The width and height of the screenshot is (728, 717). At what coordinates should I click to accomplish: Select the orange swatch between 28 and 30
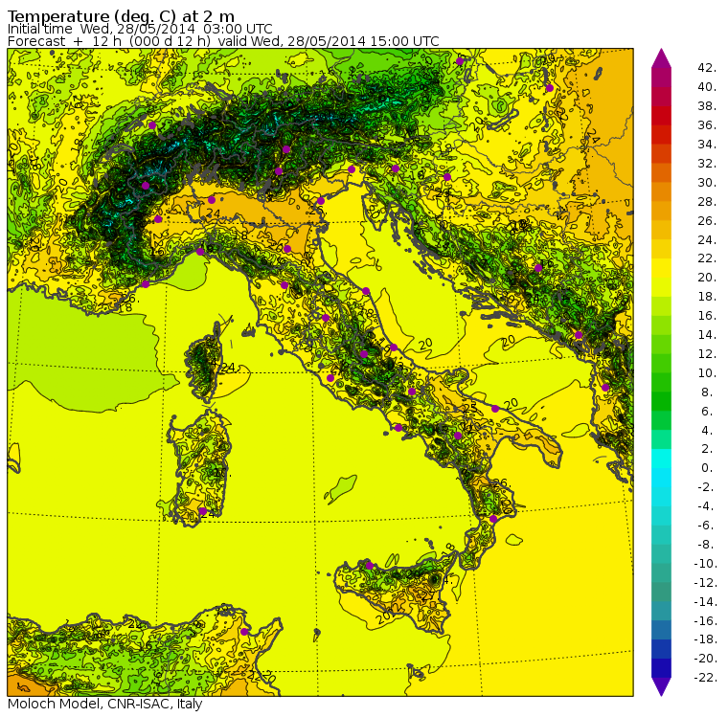(661, 191)
